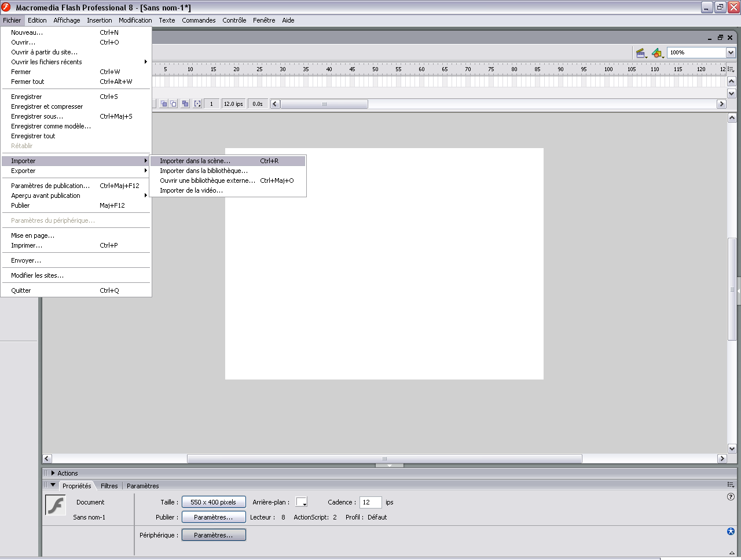Switch to the Filtres tab
The image size is (741, 560).
coord(109,486)
